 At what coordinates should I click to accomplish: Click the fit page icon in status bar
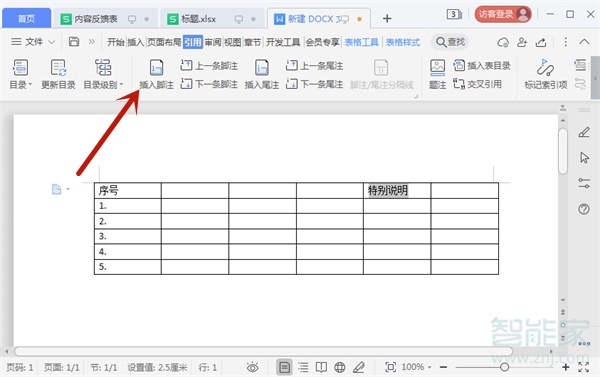[390, 367]
